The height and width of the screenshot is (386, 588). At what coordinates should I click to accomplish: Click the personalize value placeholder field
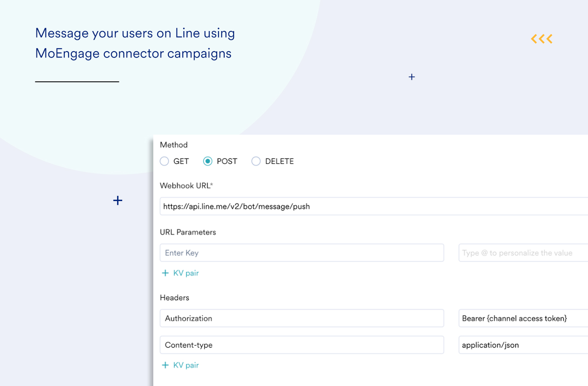pos(523,253)
